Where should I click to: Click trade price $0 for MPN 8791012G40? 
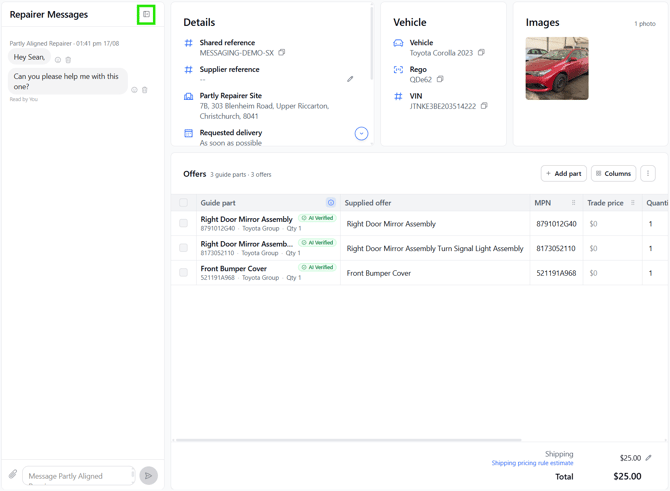tap(594, 224)
